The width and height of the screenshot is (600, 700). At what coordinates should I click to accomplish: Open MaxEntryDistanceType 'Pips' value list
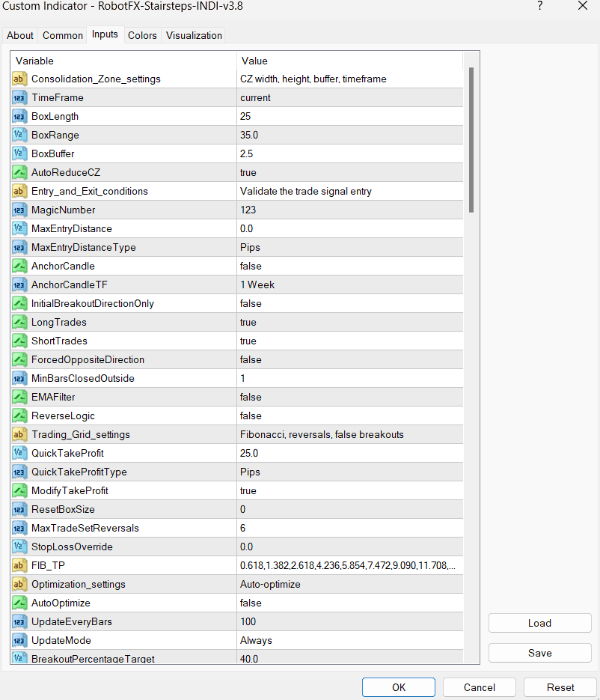coord(350,247)
